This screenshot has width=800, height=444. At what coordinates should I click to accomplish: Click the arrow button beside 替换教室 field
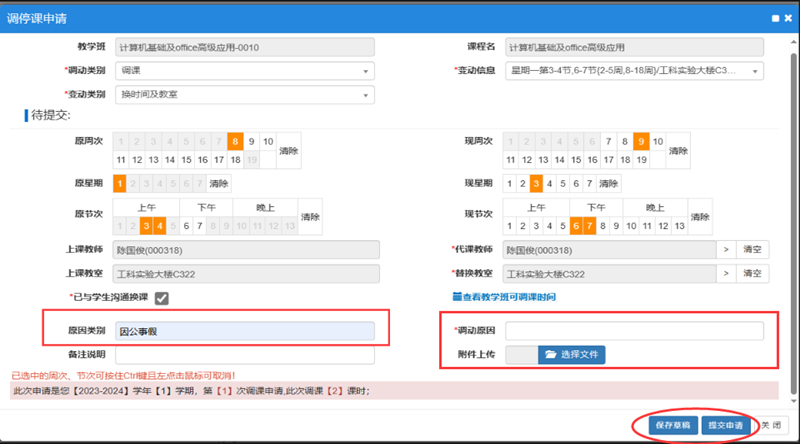click(x=726, y=274)
